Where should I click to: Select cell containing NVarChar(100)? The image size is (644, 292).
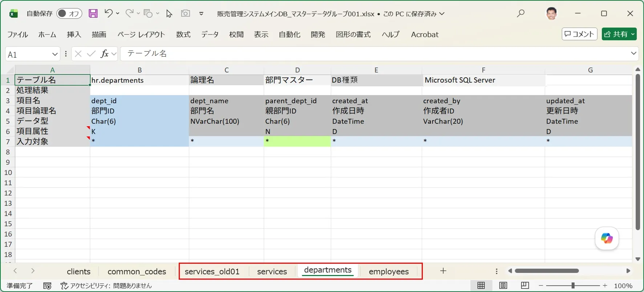point(226,121)
